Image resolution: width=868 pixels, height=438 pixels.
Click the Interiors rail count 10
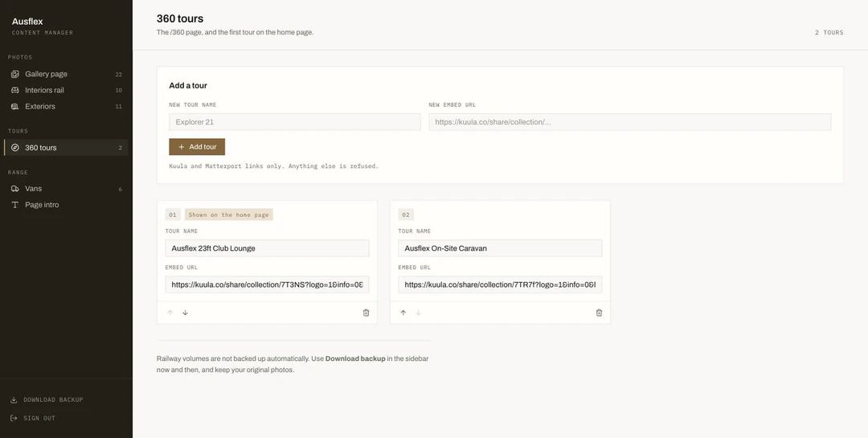118,90
